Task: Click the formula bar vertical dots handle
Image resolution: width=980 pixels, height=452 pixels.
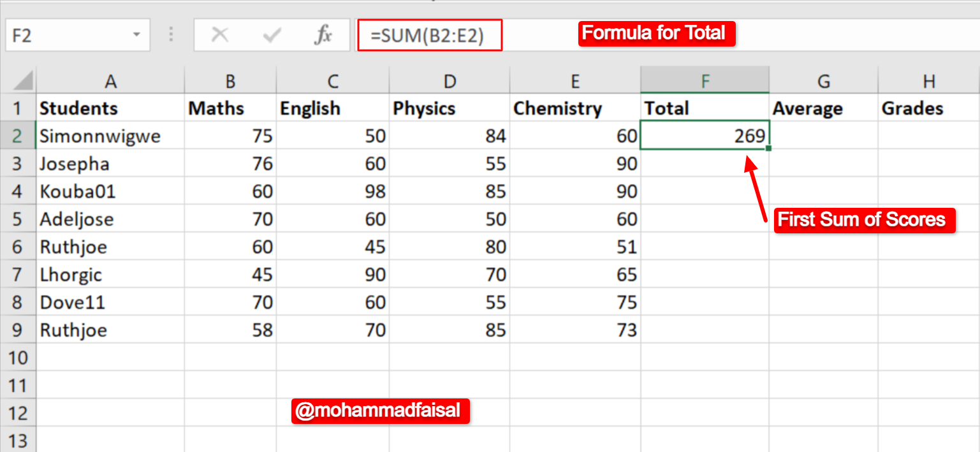Action: coord(172,35)
